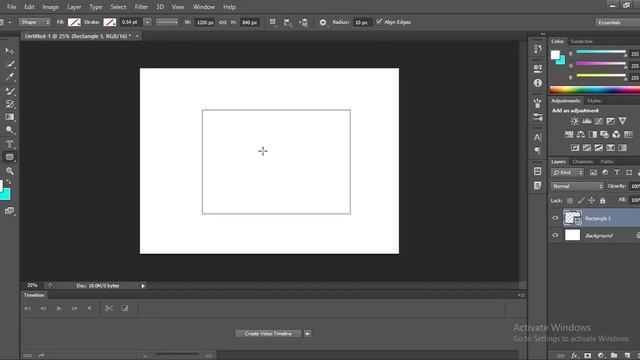Add a Levels adjustment

(587, 121)
